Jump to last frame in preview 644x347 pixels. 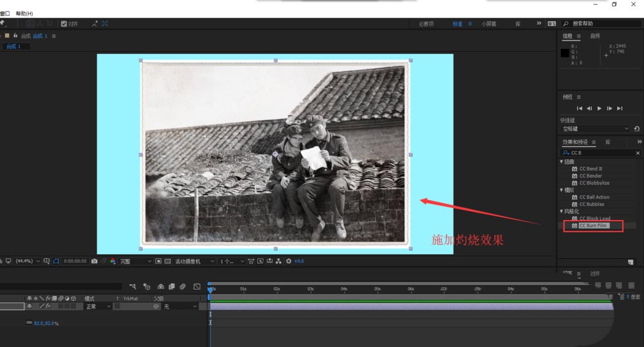(x=620, y=108)
